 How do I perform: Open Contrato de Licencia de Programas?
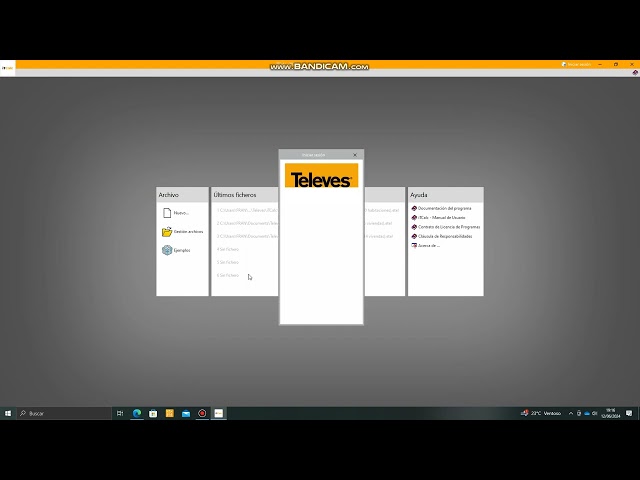(449, 227)
